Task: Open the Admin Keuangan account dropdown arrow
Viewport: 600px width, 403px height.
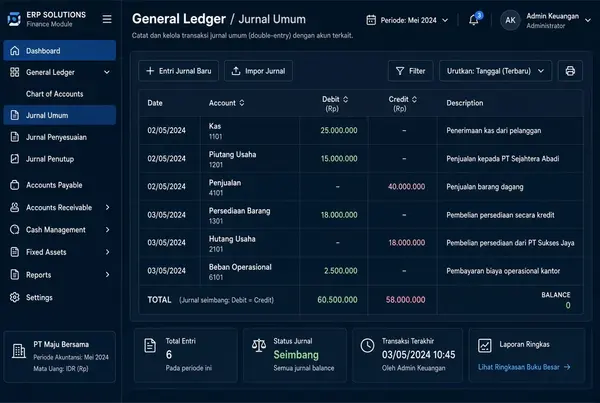Action: [x=588, y=20]
